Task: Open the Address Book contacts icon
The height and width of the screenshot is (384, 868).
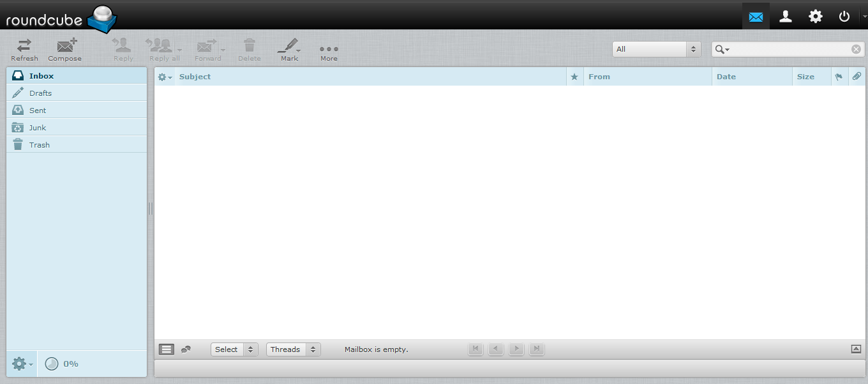Action: pyautogui.click(x=786, y=16)
